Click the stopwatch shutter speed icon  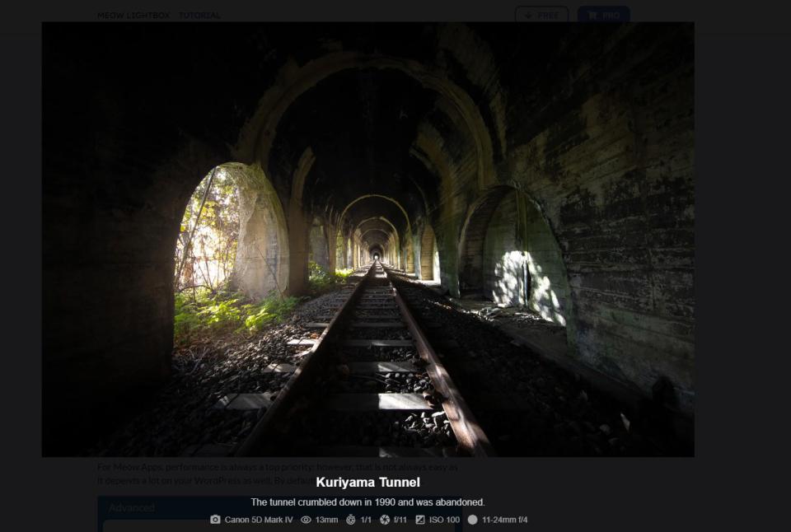[350, 520]
